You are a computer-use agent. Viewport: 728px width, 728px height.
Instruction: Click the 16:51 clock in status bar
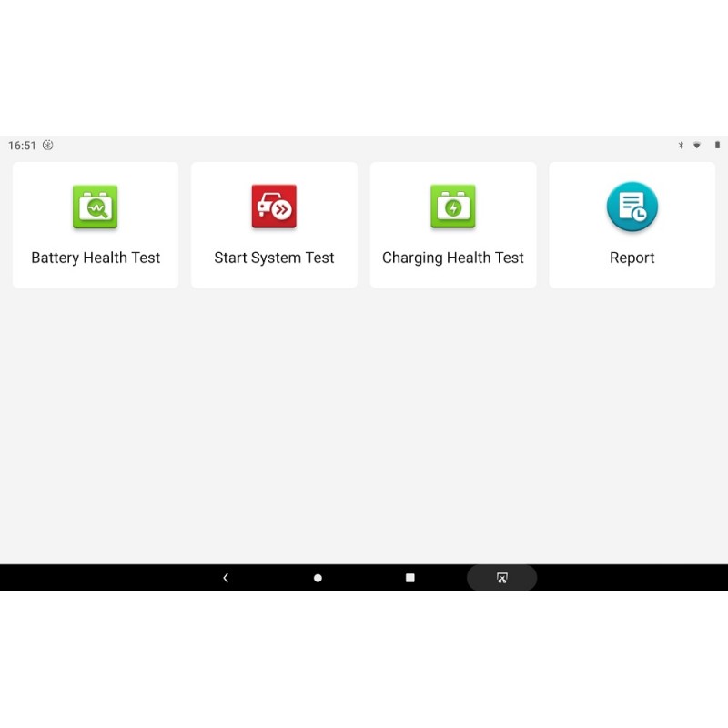[22, 146]
